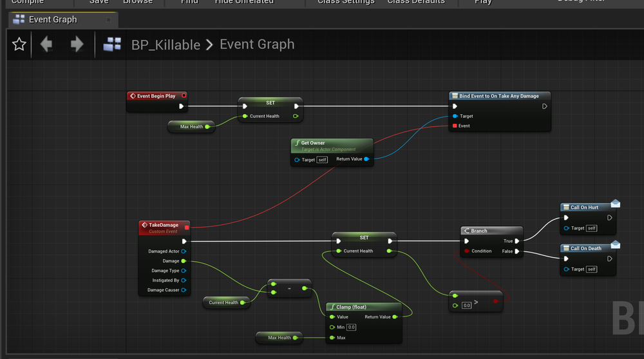Close the Event Graph tab
Screen dimensions: 644x359
pos(108,20)
